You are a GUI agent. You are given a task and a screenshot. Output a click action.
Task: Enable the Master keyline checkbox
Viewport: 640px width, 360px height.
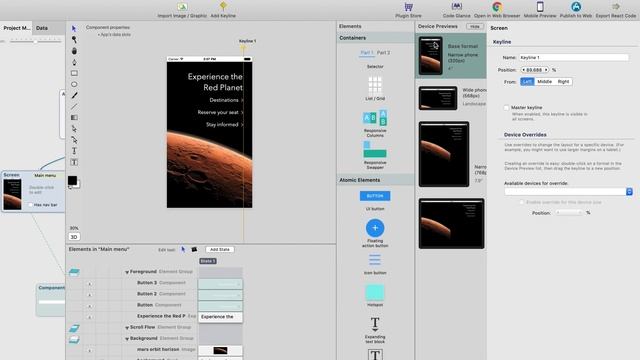507,108
